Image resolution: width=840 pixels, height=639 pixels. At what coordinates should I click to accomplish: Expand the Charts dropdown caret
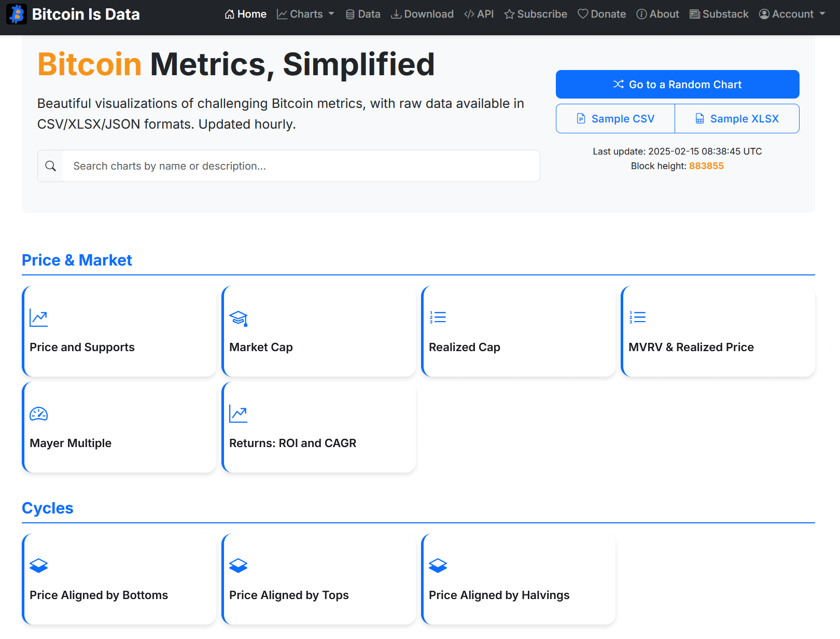[331, 14]
